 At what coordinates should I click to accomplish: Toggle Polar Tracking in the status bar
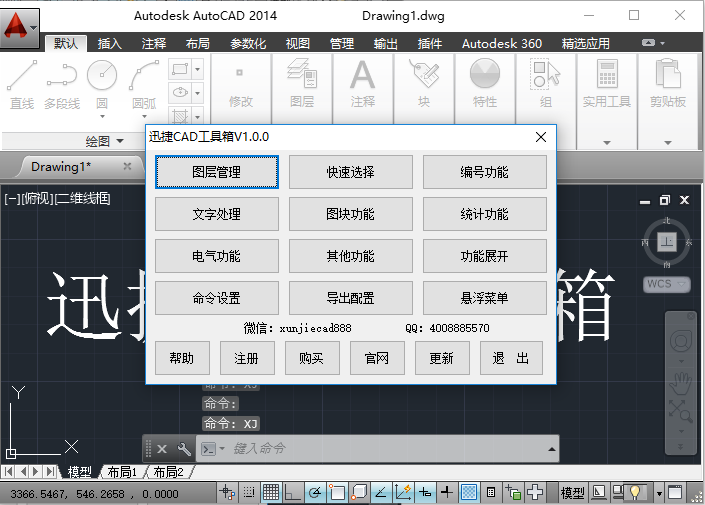[315, 492]
